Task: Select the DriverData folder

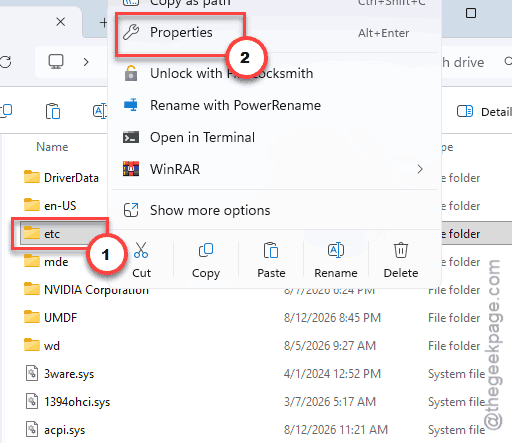Action: pos(71,178)
